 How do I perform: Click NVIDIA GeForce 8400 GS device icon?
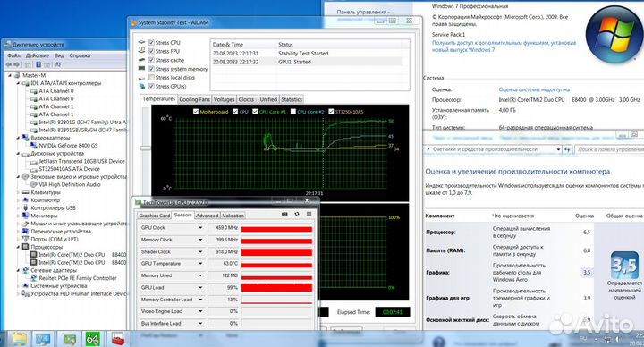pyautogui.click(x=34, y=146)
